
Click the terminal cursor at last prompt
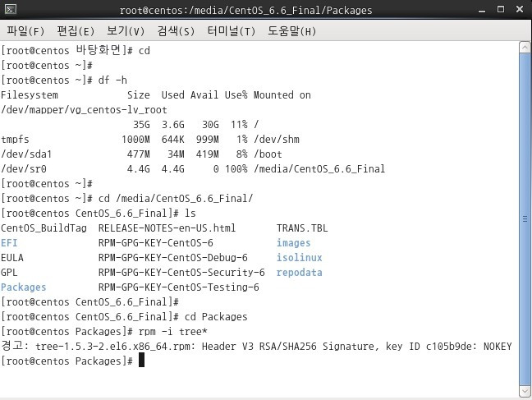pyautogui.click(x=141, y=360)
